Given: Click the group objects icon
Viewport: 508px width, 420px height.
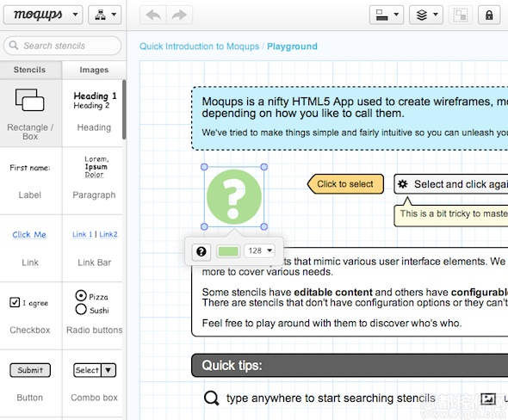Looking at the screenshot, I should (x=460, y=15).
